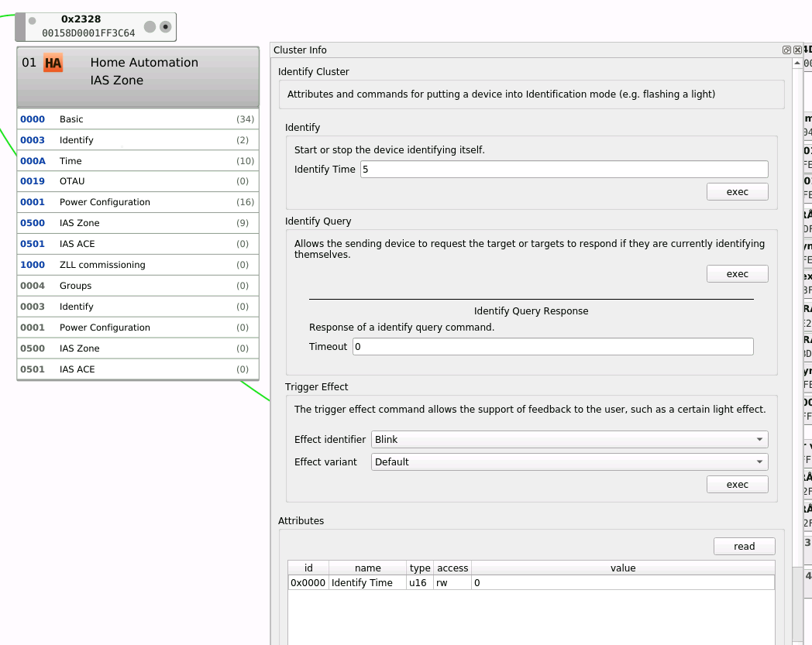
Task: Close the Cluster Info panel
Action: pyautogui.click(x=797, y=50)
